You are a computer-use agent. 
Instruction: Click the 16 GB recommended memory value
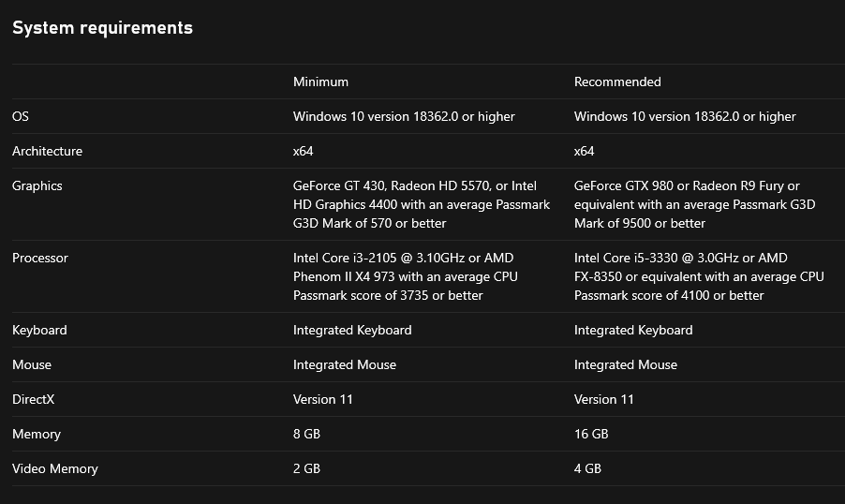(x=591, y=434)
